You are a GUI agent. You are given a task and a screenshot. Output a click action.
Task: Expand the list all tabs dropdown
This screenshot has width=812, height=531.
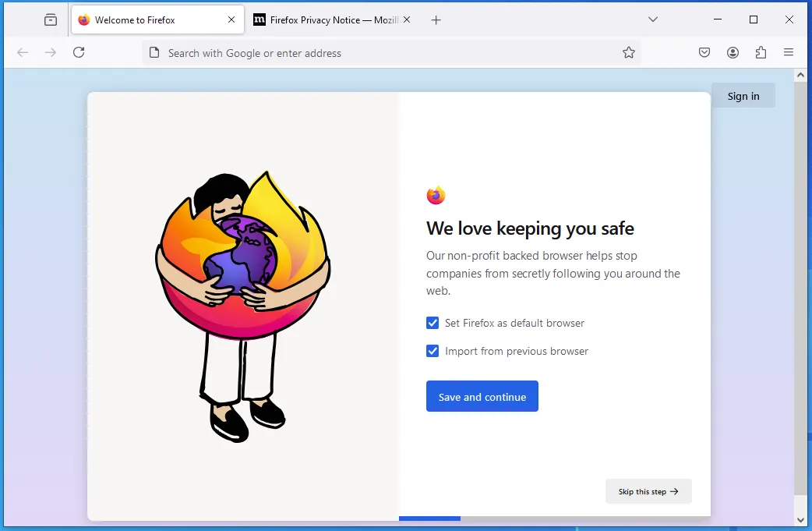[x=653, y=19]
